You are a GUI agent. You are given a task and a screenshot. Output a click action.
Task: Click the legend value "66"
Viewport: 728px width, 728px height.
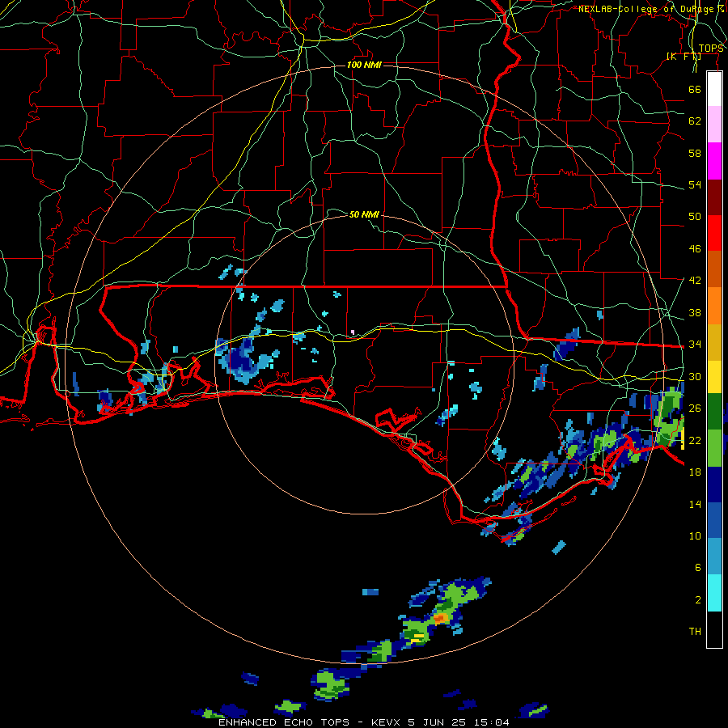[x=695, y=89]
